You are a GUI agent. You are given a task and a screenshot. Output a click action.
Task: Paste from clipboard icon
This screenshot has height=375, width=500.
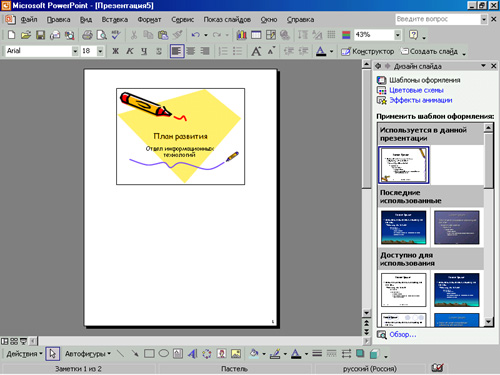[163, 35]
